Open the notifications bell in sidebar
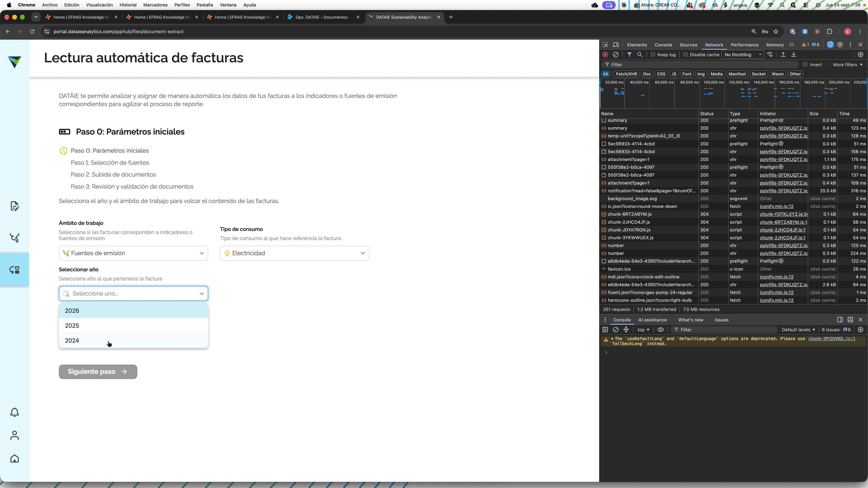 [14, 412]
